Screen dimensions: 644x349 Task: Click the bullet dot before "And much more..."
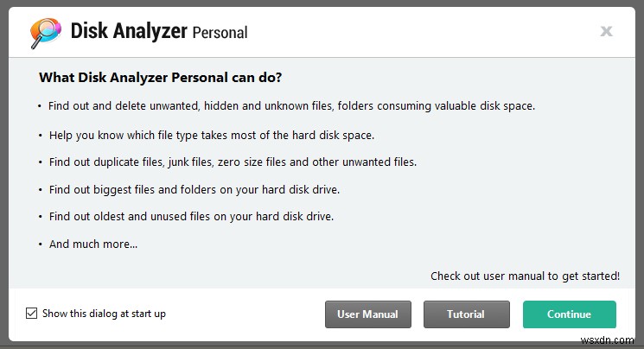coord(40,244)
